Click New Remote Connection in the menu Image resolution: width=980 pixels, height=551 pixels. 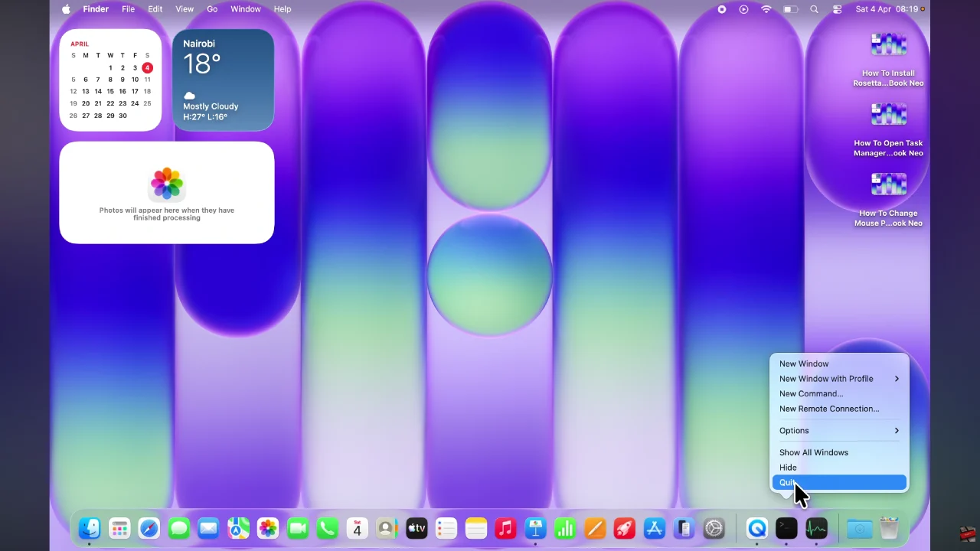[828, 409]
